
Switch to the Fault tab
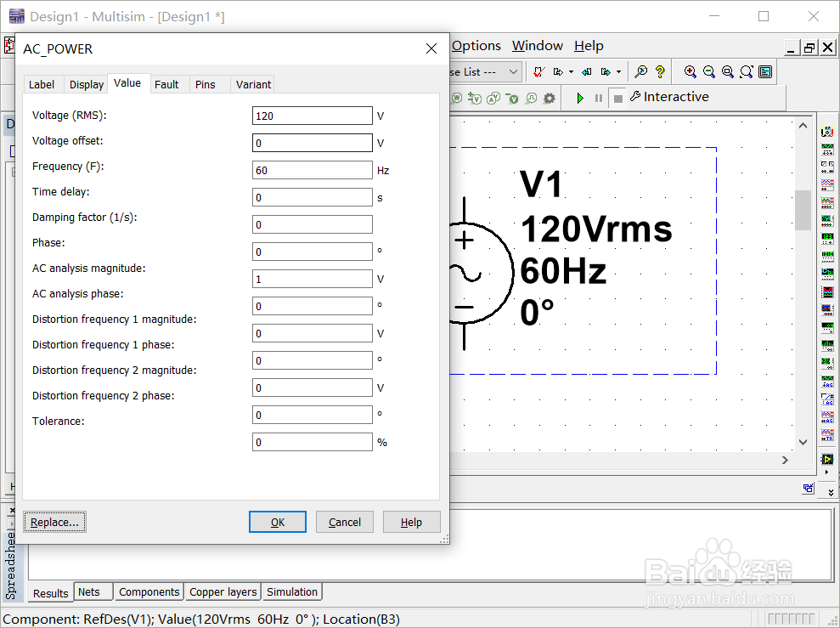tap(166, 85)
